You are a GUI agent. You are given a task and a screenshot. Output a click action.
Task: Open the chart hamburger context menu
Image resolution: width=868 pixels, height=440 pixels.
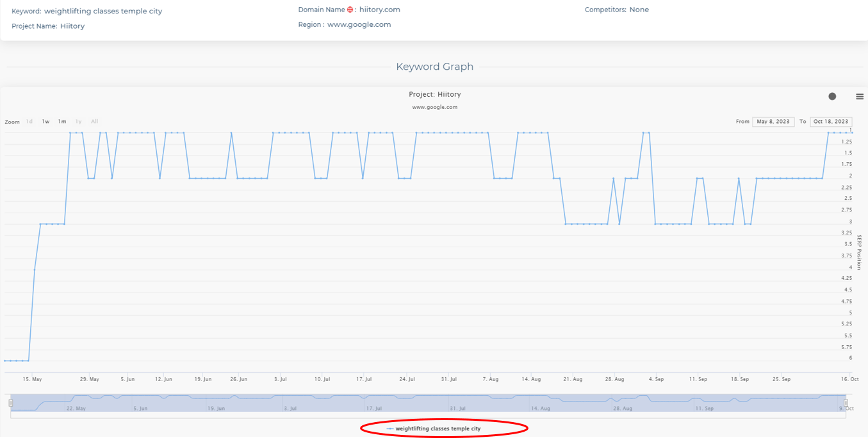click(x=860, y=97)
